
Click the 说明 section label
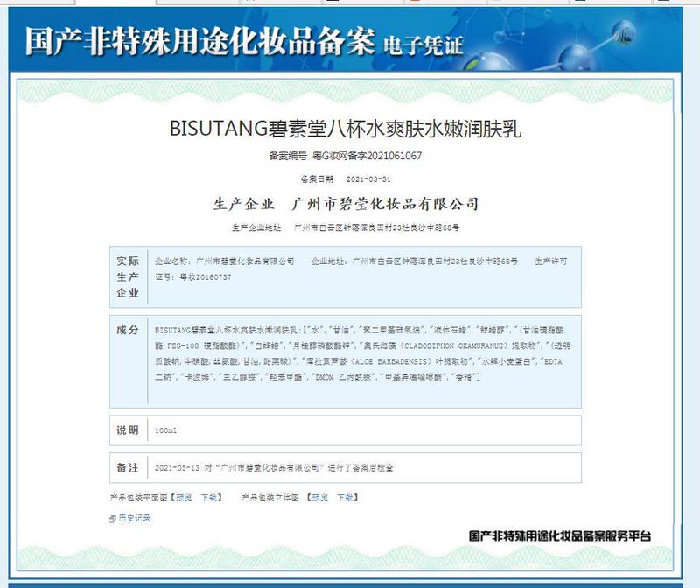[128, 430]
